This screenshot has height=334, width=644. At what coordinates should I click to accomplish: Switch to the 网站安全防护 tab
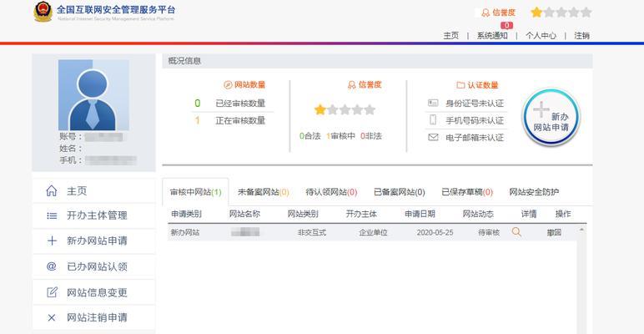coord(534,192)
